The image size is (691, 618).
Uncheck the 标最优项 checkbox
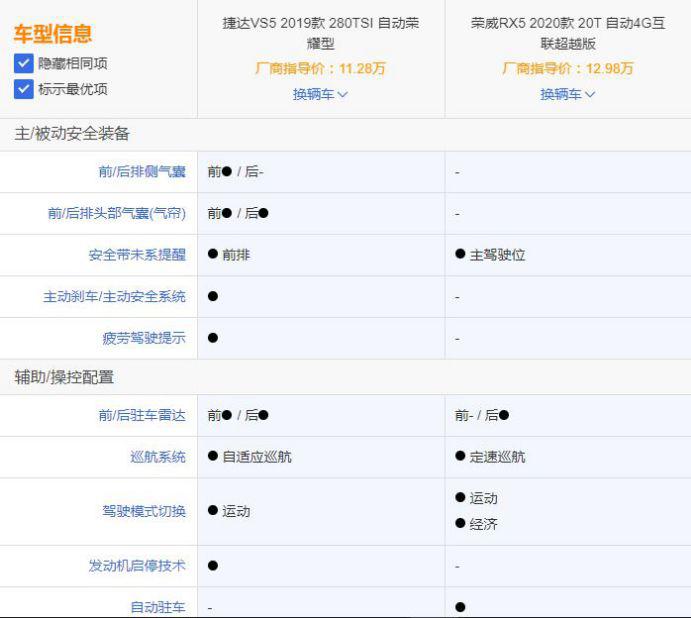tap(24, 89)
